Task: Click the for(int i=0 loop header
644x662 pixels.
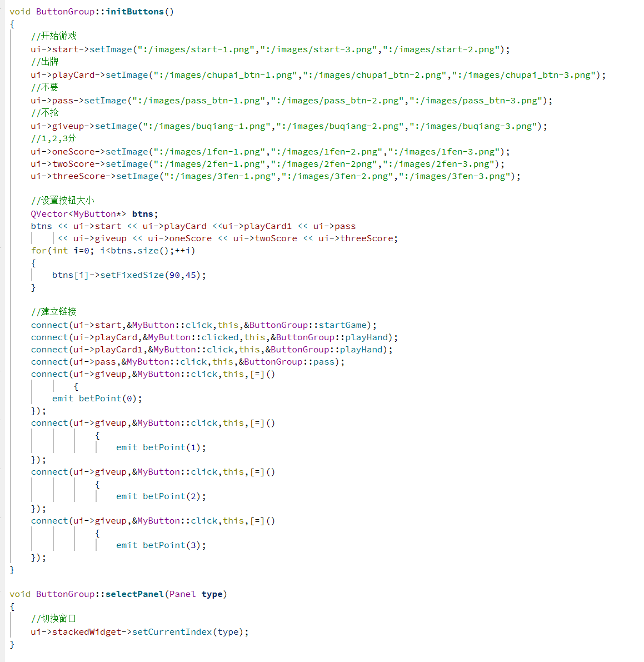Action: [113, 251]
